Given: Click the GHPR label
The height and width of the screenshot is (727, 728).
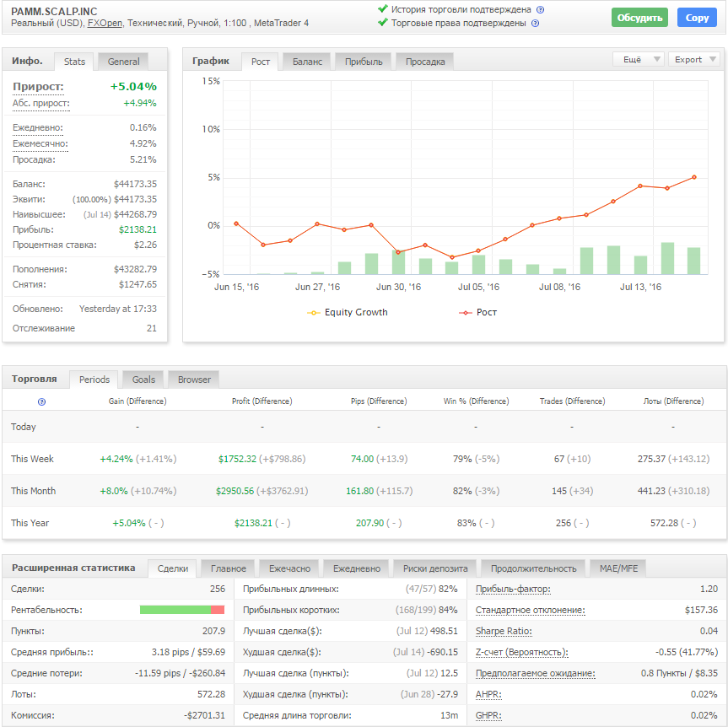Looking at the screenshot, I should pyautogui.click(x=488, y=715).
